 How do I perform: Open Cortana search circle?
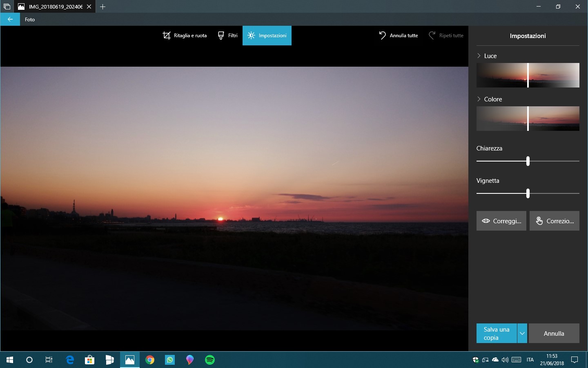(x=29, y=360)
